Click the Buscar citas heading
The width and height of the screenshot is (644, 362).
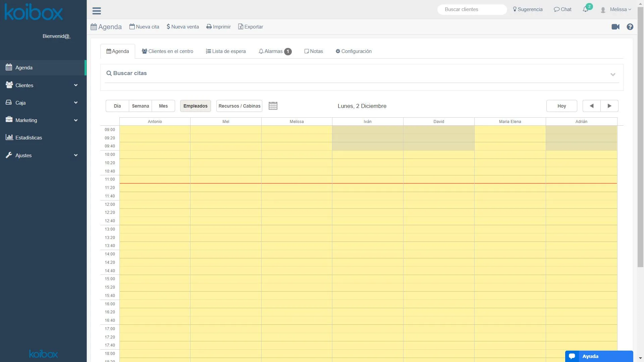tap(126, 73)
